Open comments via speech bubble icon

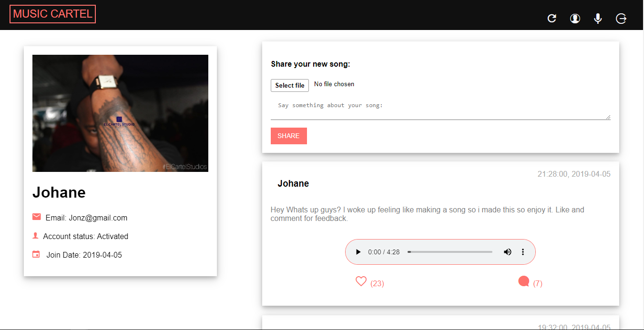[524, 281]
